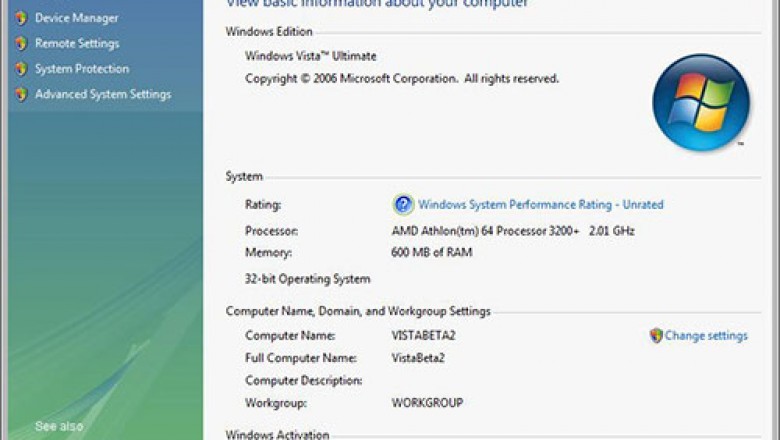Viewport: 780px width, 440px height.
Task: Click the Workgroup: label
Action: [x=276, y=403]
